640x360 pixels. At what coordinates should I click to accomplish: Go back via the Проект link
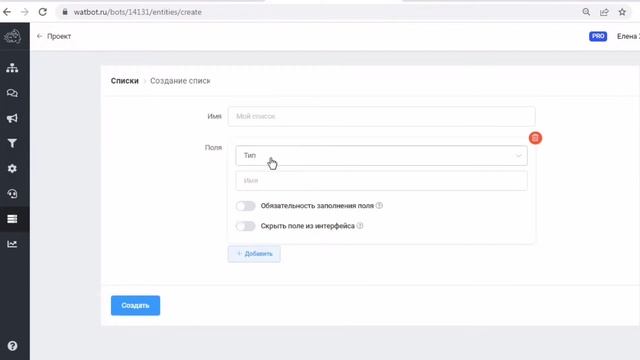pos(54,36)
